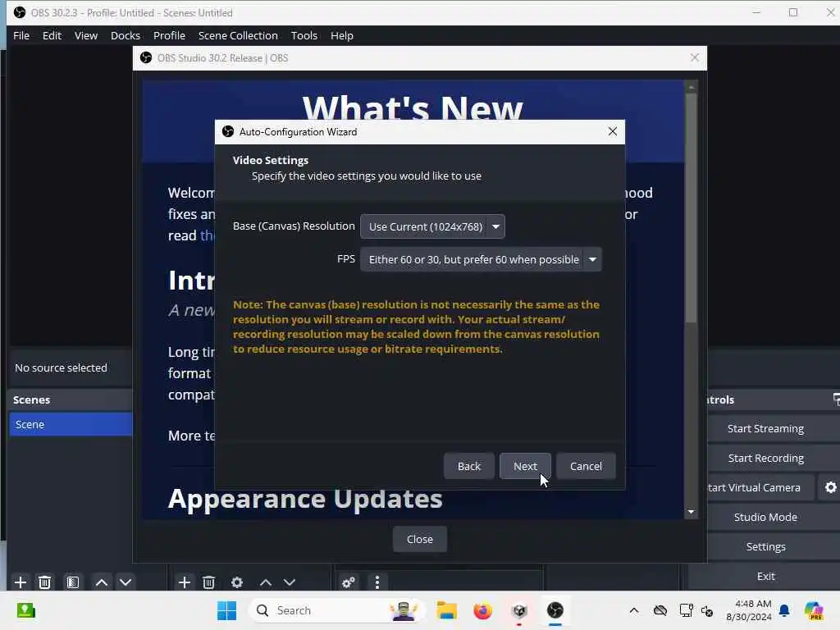Open the FPS preference dropdown

pos(481,259)
